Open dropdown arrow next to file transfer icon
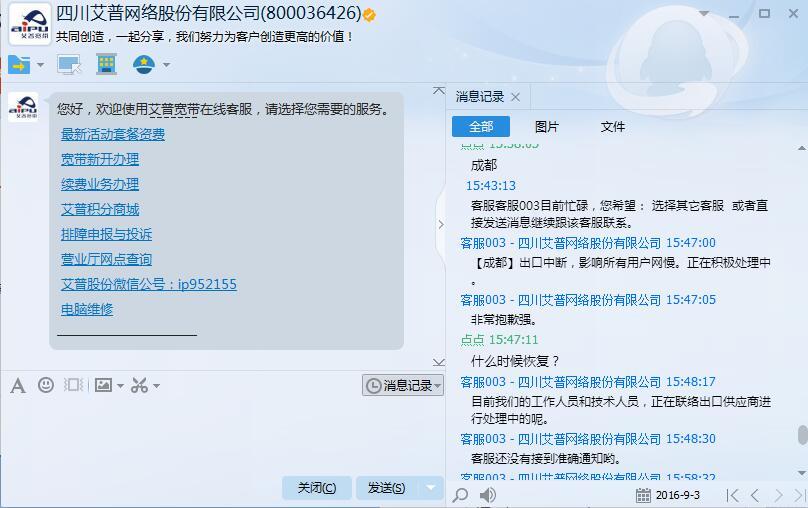 click(x=40, y=65)
